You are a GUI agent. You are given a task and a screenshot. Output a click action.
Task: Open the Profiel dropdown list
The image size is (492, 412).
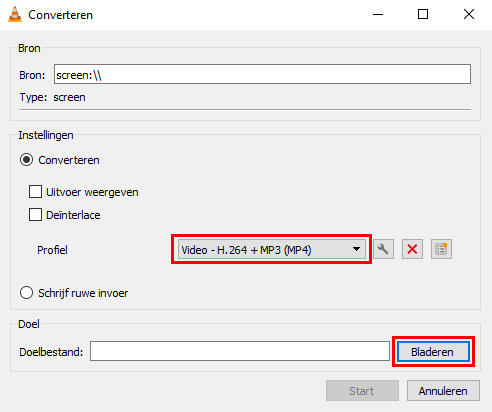(271, 249)
